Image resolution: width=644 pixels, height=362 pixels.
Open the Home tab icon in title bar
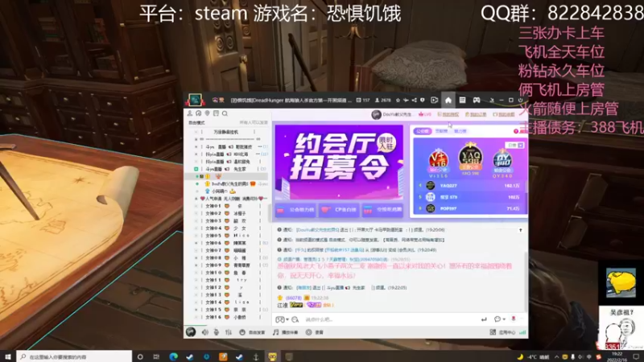coord(448,100)
